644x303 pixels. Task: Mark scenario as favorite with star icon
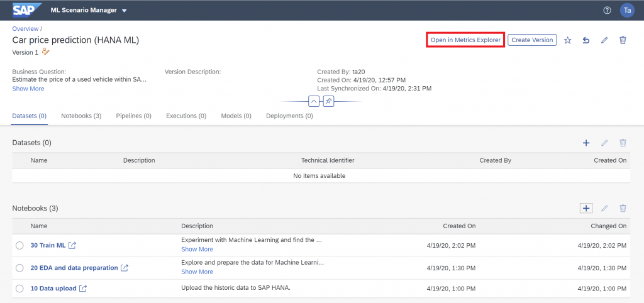[x=568, y=40]
